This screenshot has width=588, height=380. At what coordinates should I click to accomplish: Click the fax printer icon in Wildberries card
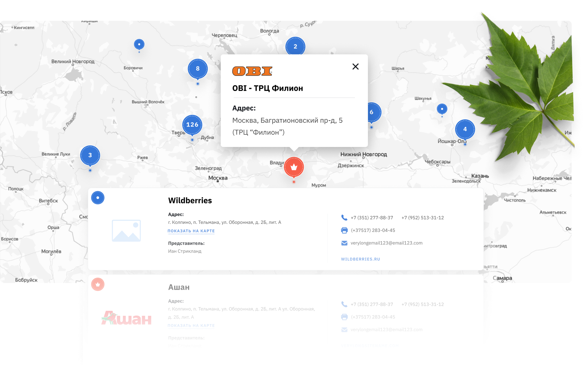[344, 230]
